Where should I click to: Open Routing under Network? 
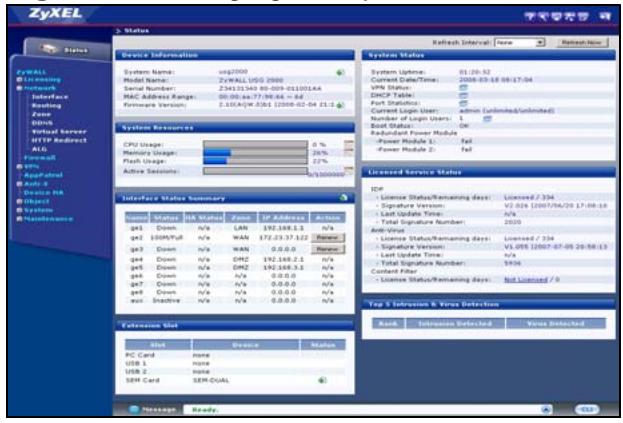(x=46, y=106)
